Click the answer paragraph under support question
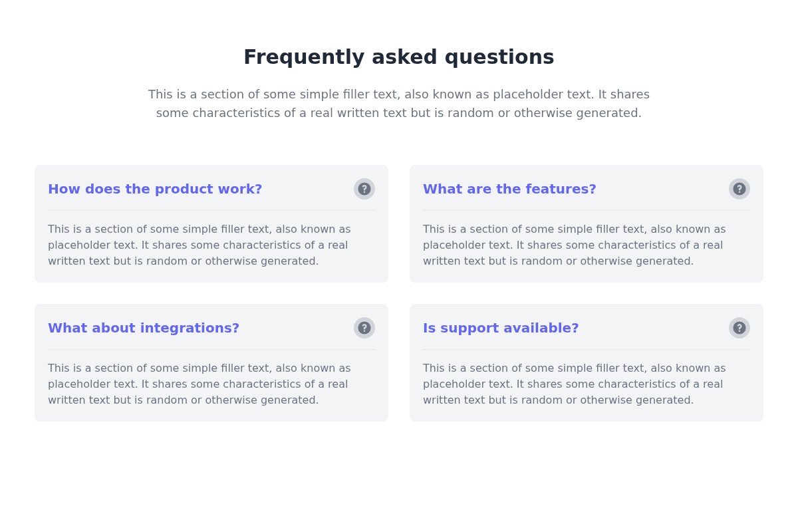This screenshot has width=798, height=532. (575, 384)
